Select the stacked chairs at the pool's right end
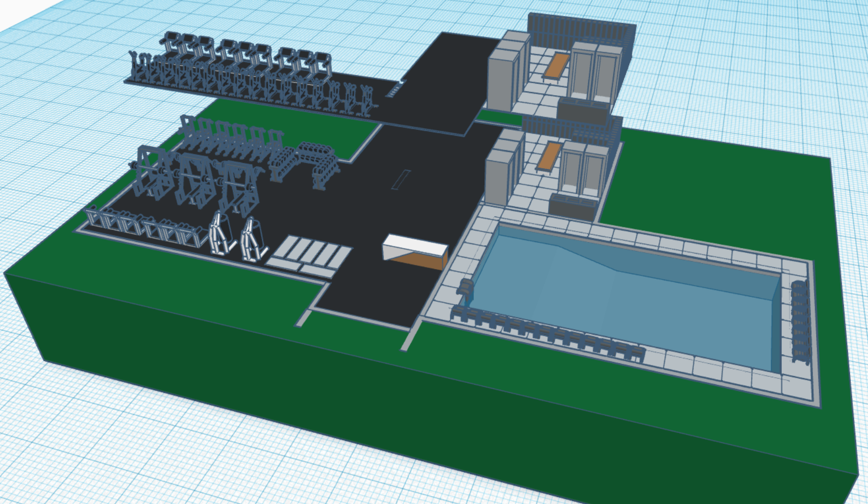 [800, 322]
